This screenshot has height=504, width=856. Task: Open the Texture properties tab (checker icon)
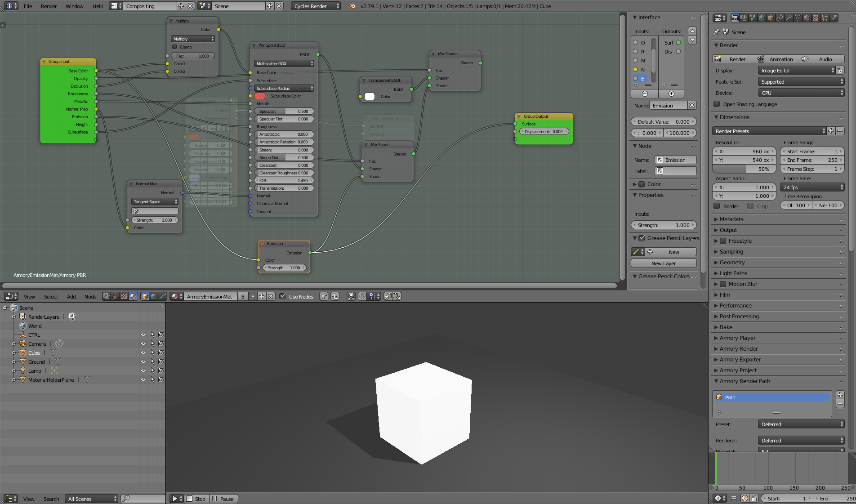click(816, 18)
